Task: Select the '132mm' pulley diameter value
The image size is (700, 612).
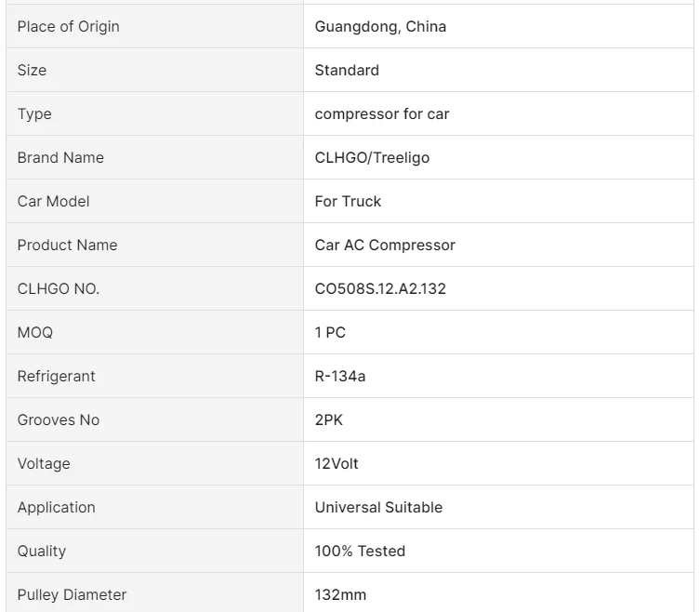Action: pyautogui.click(x=340, y=594)
